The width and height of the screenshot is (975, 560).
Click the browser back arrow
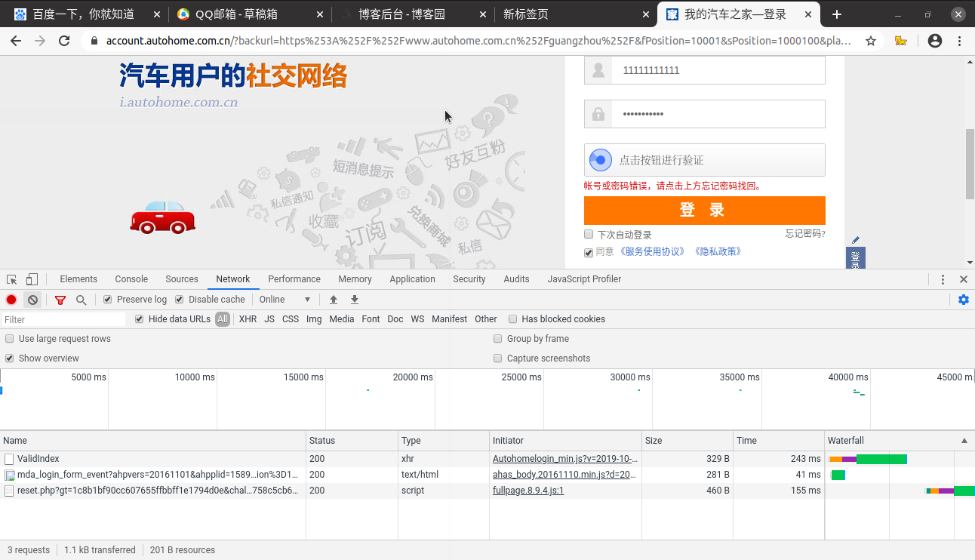point(17,42)
